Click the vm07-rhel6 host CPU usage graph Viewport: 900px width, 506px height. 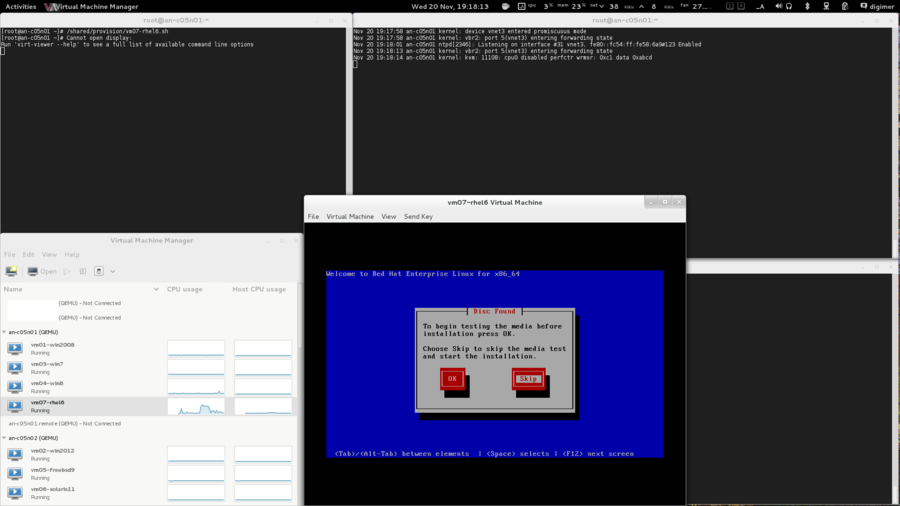tap(263, 406)
